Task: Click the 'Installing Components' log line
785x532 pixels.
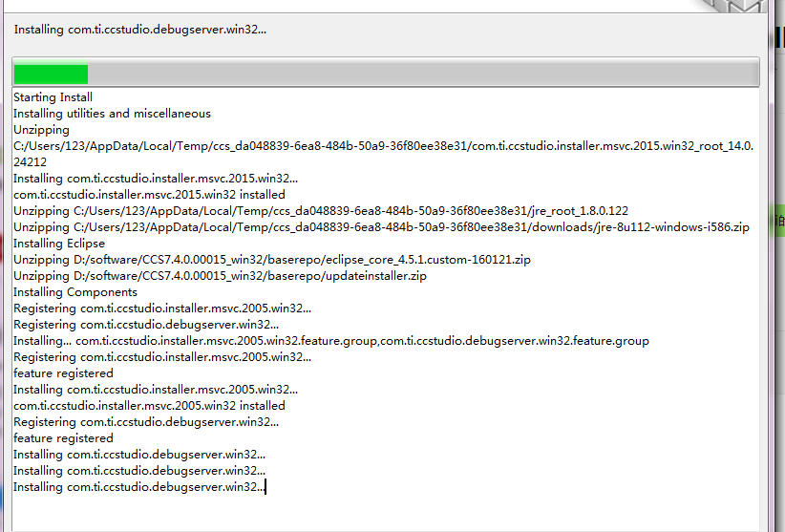Action: pos(75,292)
